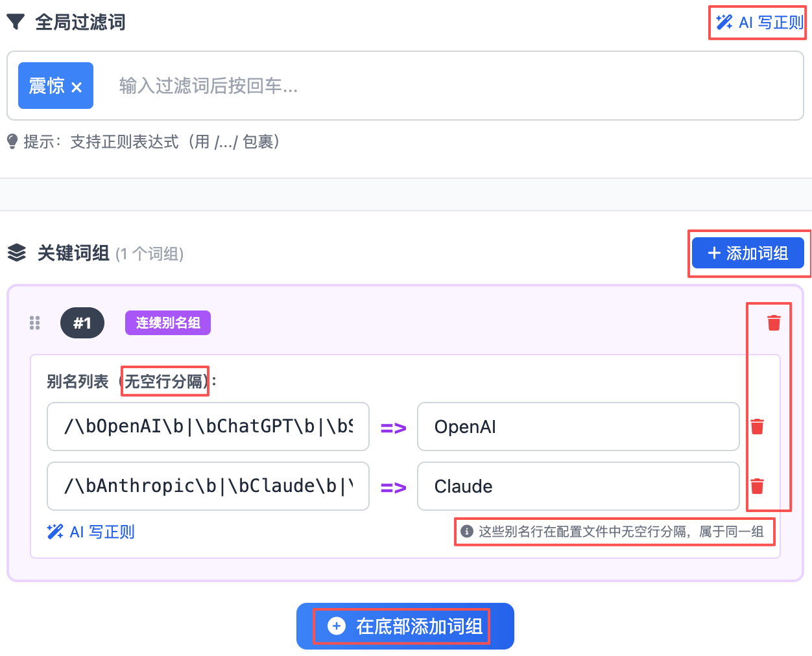Click the 连续别名组 purple tag
Screen dimensions: 812x656
point(168,323)
